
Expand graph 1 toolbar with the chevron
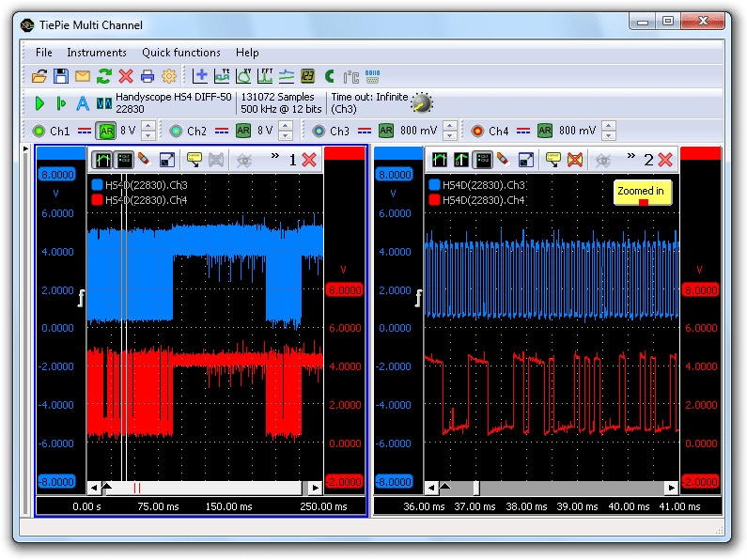point(275,156)
